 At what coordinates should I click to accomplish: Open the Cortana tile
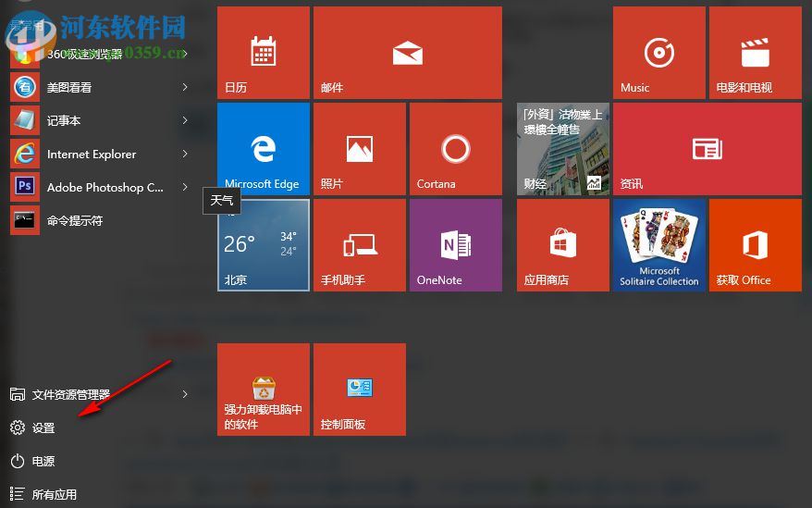[x=455, y=149]
